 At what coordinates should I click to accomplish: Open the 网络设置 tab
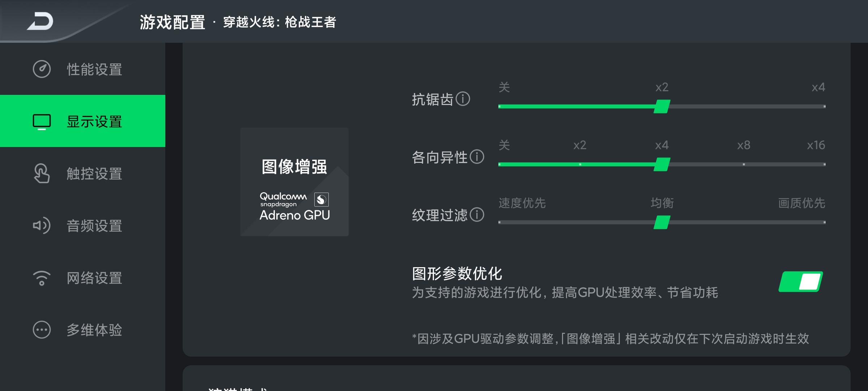[82, 278]
